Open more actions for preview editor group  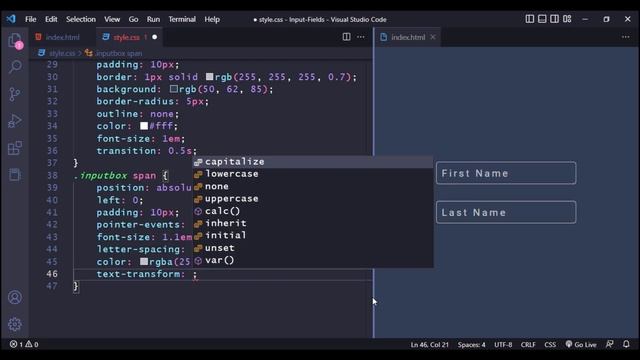625,37
